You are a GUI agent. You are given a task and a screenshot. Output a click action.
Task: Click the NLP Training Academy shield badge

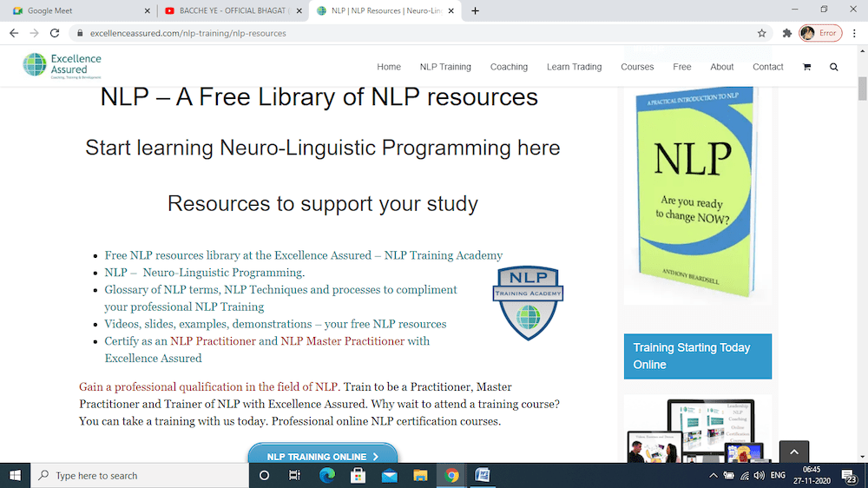pos(528,303)
